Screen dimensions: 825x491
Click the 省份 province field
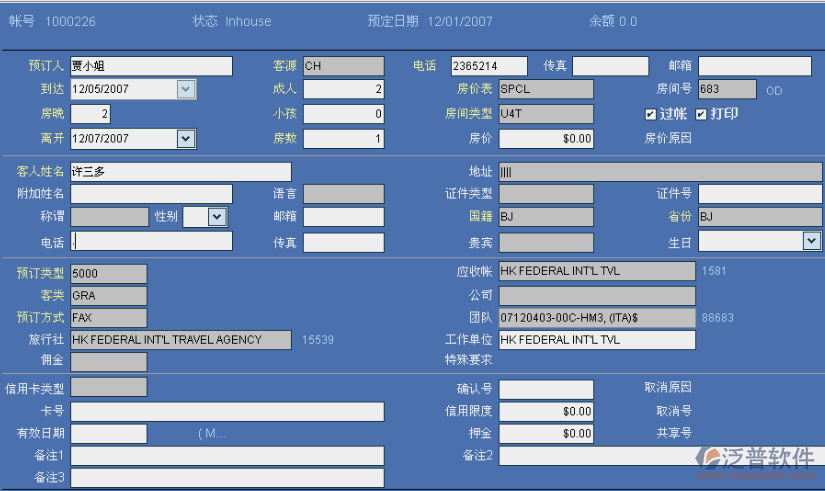coord(760,216)
